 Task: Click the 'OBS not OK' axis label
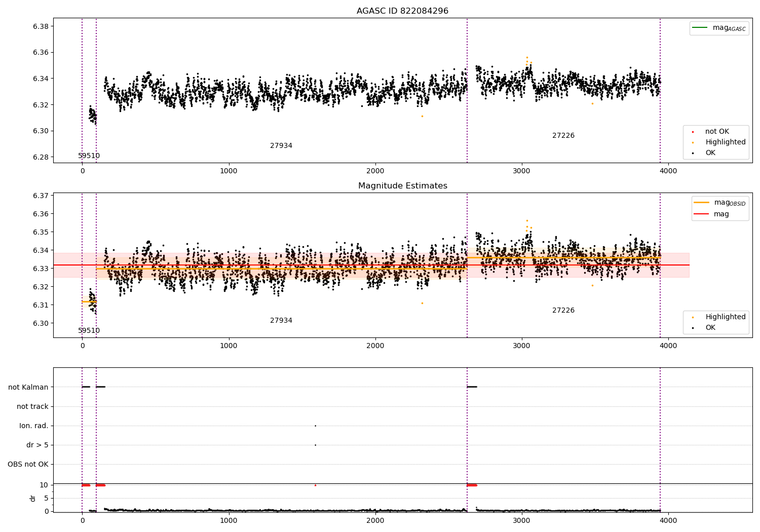(x=28, y=465)
